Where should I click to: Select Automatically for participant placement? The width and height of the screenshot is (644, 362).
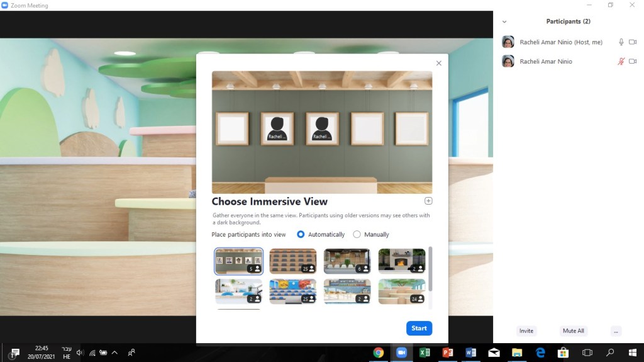(301, 234)
